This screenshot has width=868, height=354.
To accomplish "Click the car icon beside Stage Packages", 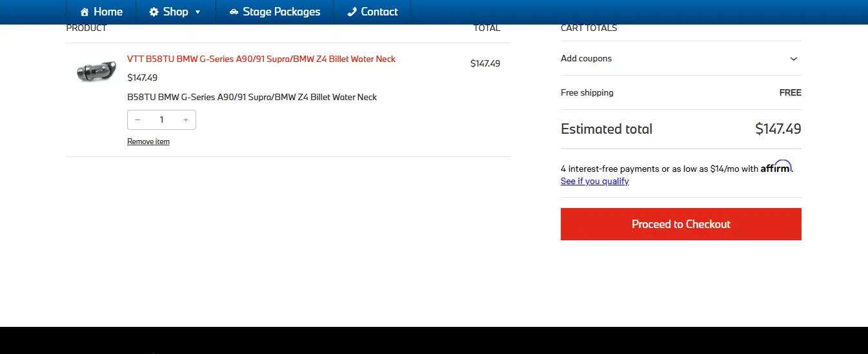I will click(x=234, y=12).
